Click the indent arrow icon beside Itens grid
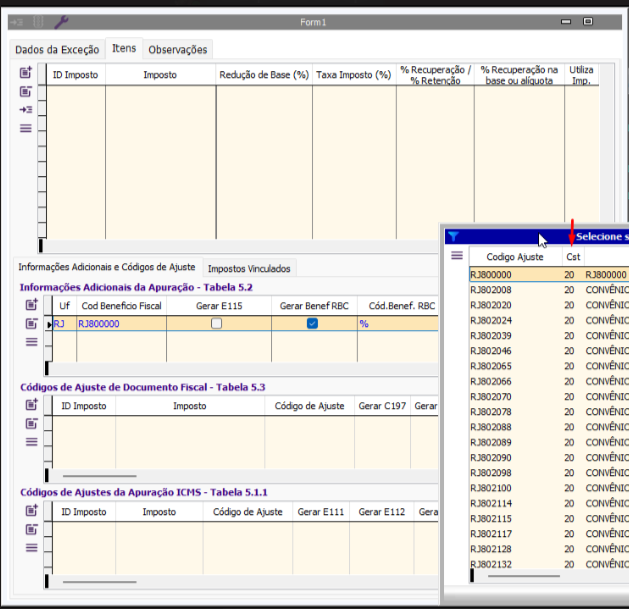The width and height of the screenshot is (629, 609). point(26,109)
